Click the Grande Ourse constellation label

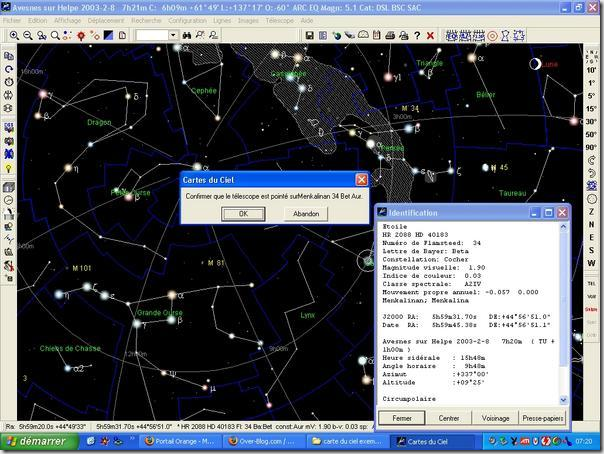pos(160,312)
